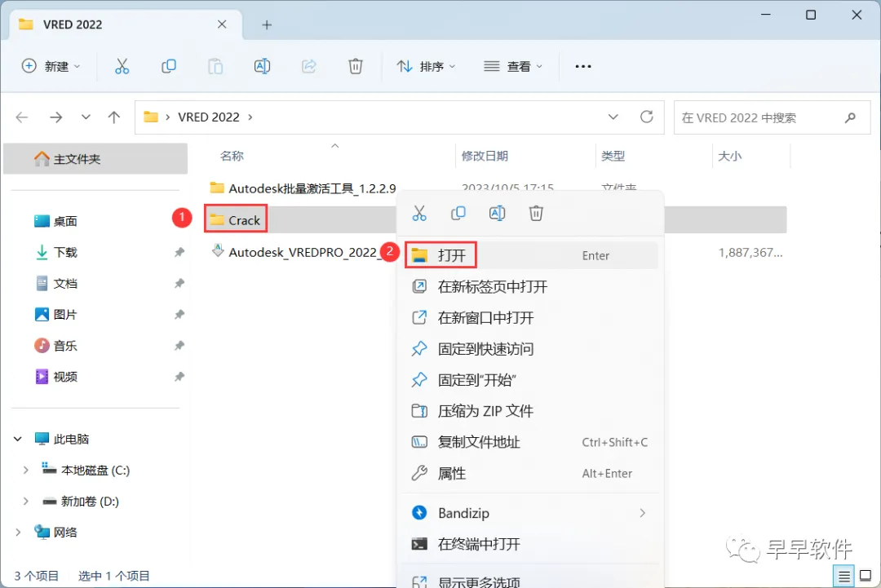
Task: Choose 属性 in the context menu
Action: pos(531,474)
